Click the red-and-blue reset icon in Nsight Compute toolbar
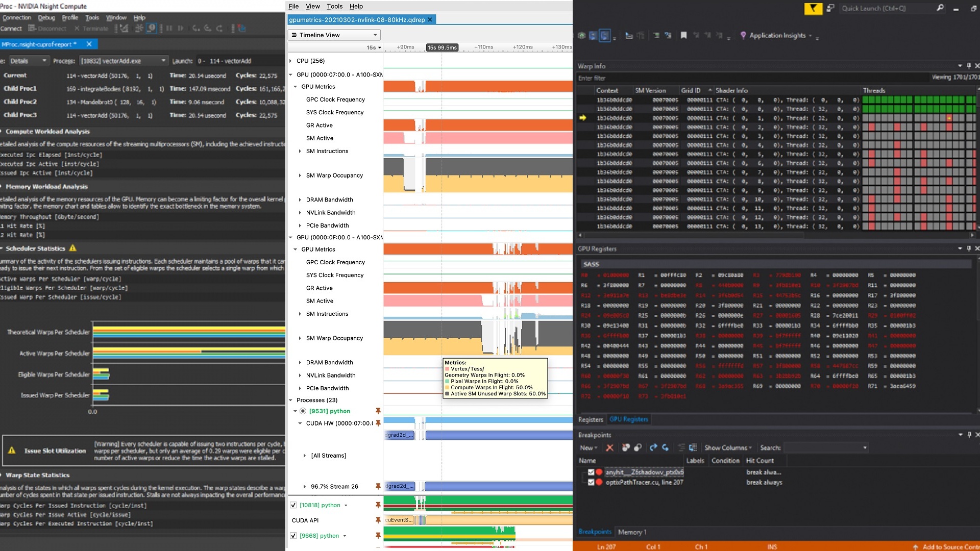 tap(242, 29)
